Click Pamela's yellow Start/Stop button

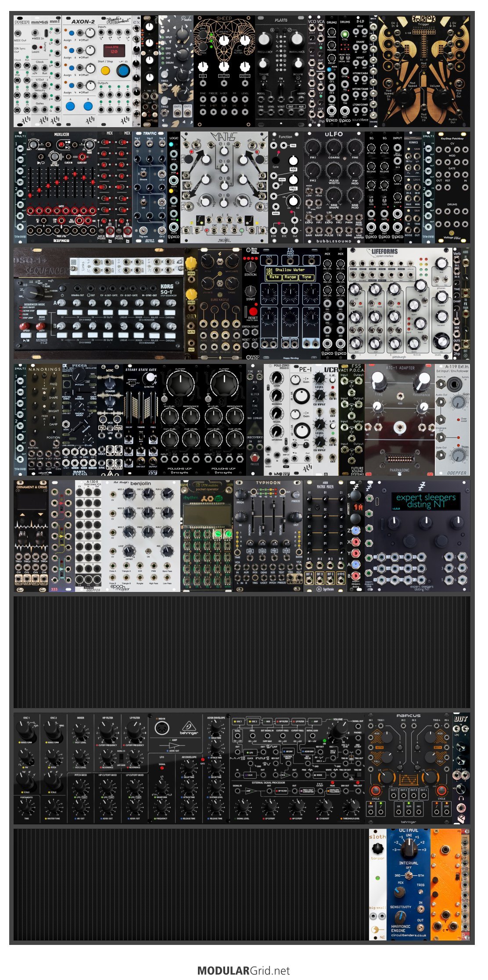click(105, 70)
